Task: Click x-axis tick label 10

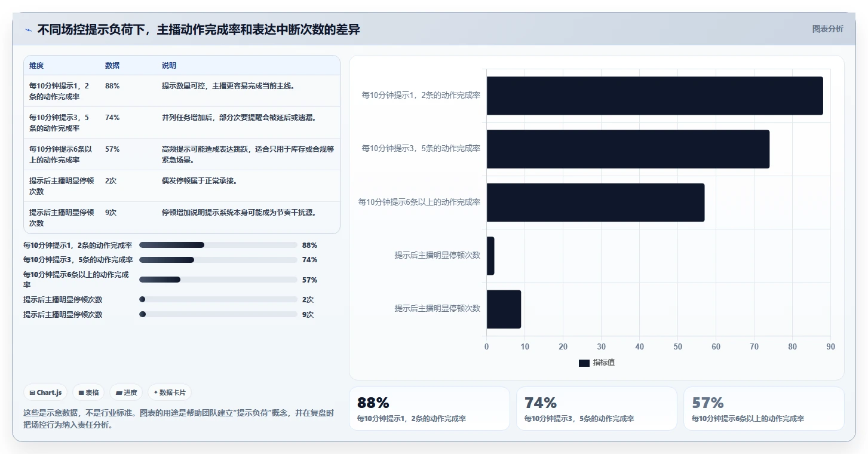Action: coord(525,346)
